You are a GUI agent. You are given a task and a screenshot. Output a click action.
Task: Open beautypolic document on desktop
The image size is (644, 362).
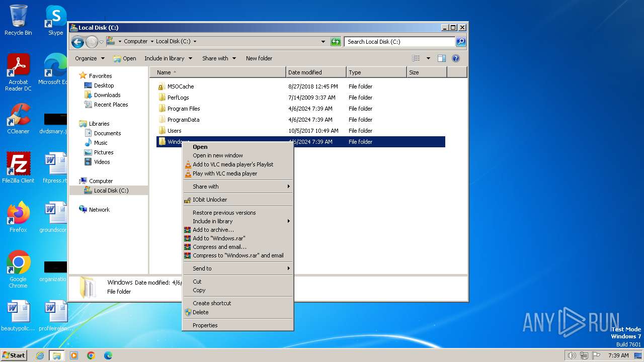coord(18,316)
